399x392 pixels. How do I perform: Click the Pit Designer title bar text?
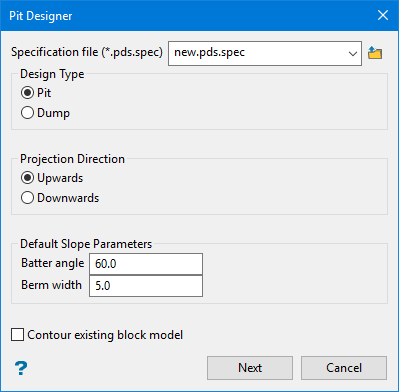41,16
